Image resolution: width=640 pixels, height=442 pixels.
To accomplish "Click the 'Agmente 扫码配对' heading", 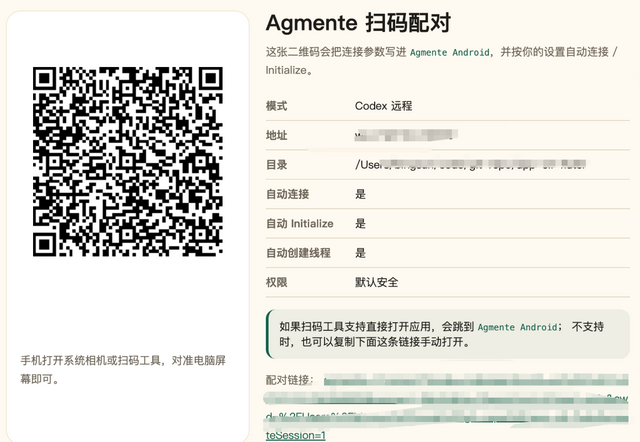I will (358, 23).
